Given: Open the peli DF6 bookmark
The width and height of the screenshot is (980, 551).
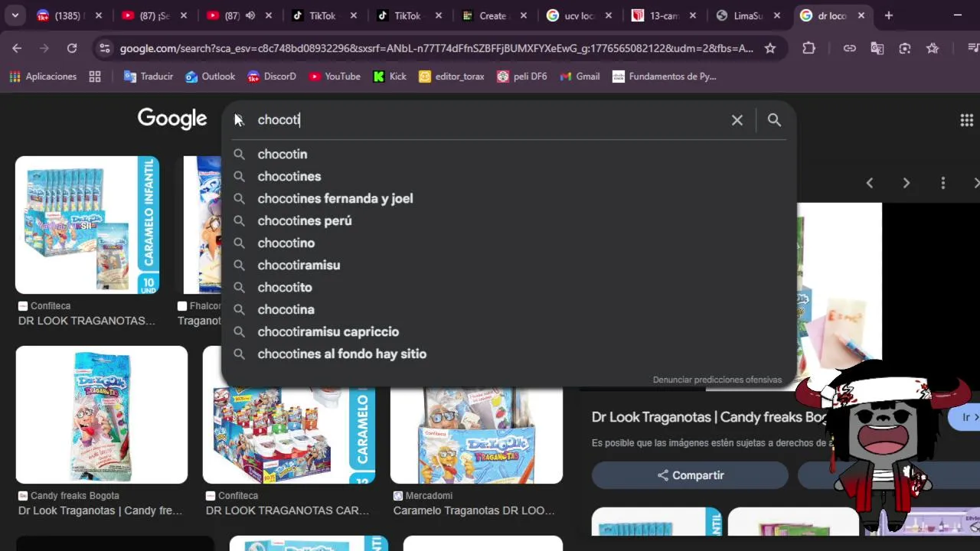Looking at the screenshot, I should coord(522,77).
